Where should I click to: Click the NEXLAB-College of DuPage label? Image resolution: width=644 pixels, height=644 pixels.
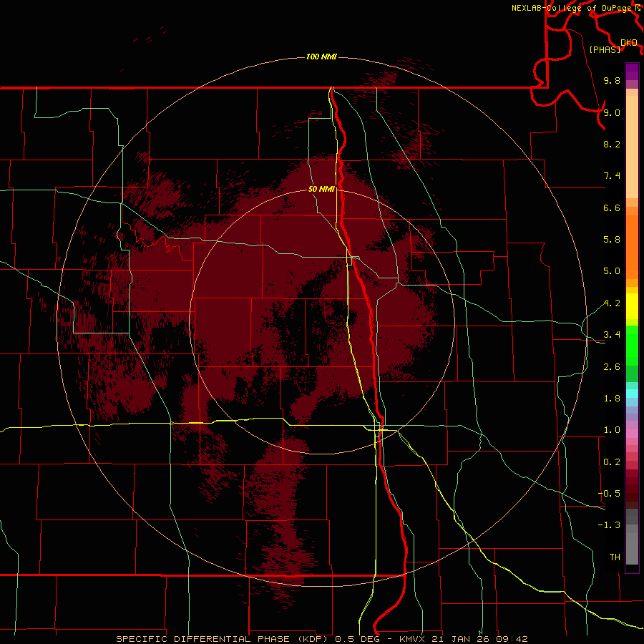[x=572, y=8]
